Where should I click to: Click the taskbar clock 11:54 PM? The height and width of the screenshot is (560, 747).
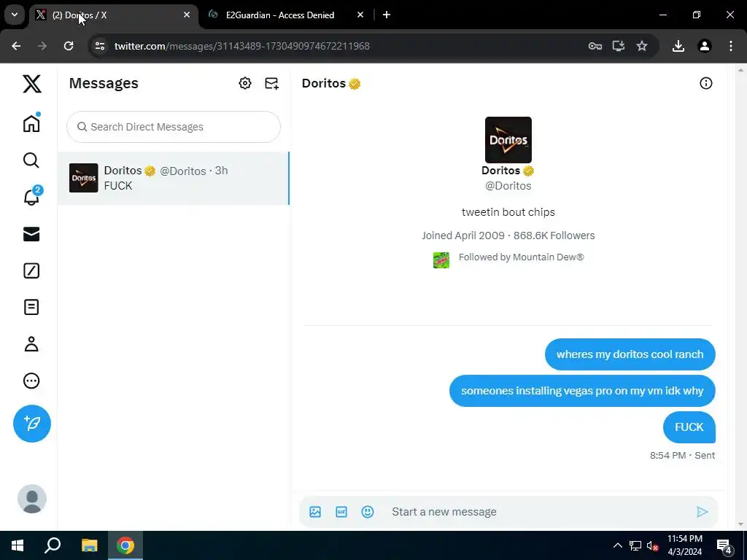point(684,539)
